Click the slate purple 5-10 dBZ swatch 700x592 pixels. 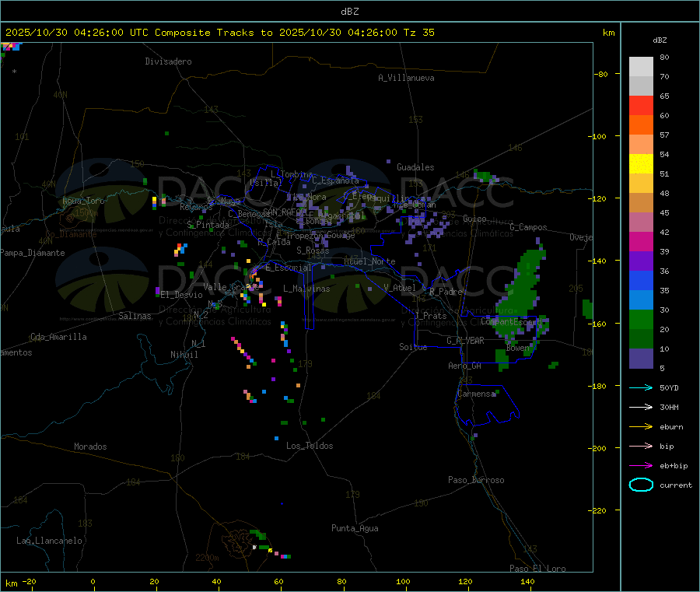(x=641, y=359)
